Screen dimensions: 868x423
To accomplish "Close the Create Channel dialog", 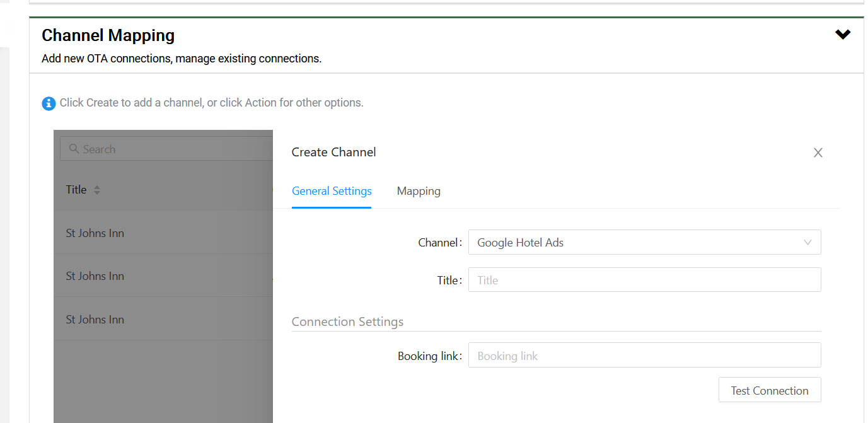I will click(818, 153).
